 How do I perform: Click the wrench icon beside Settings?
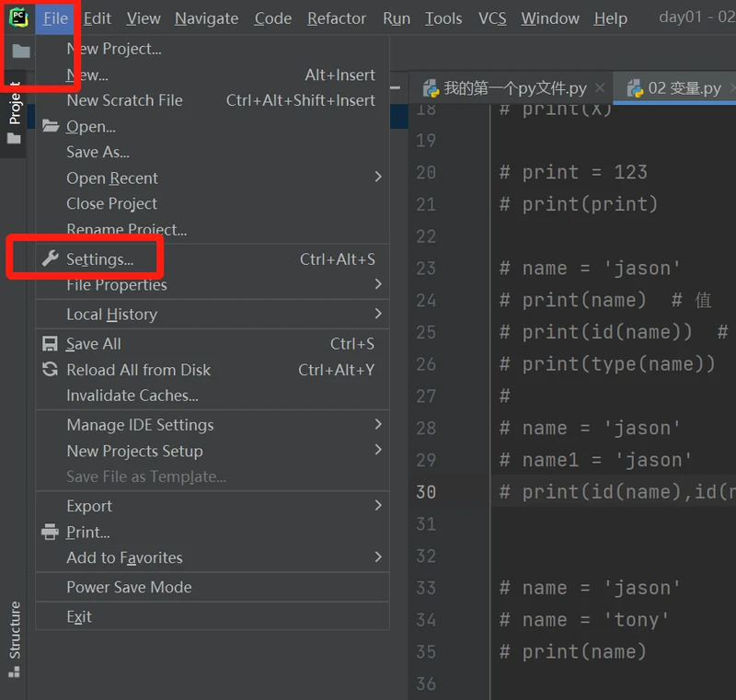(50, 259)
